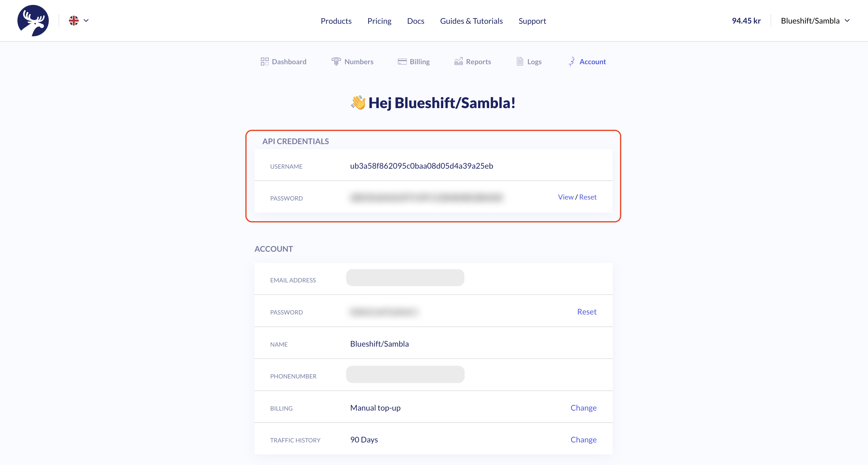The image size is (868, 465).
Task: Click the 94.45 kr balance
Action: (746, 21)
